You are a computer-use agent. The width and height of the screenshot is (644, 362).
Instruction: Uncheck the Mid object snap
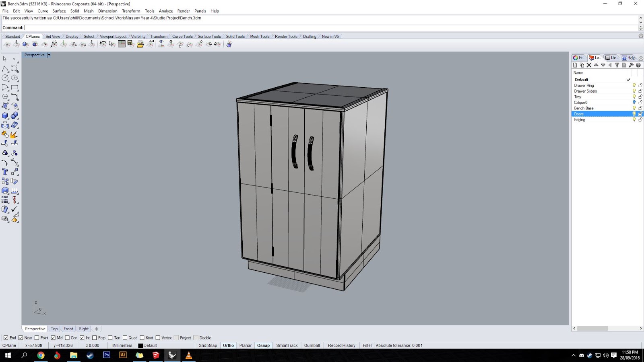[53, 338]
